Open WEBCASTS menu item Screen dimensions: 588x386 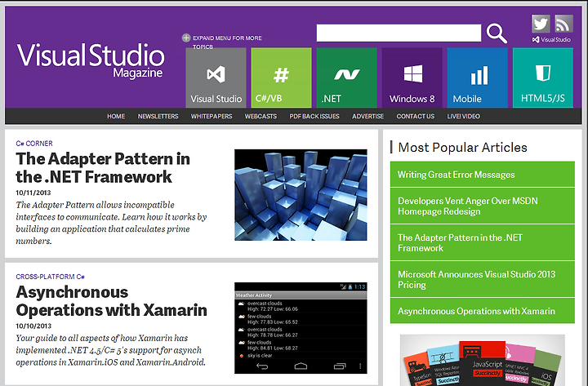click(261, 116)
